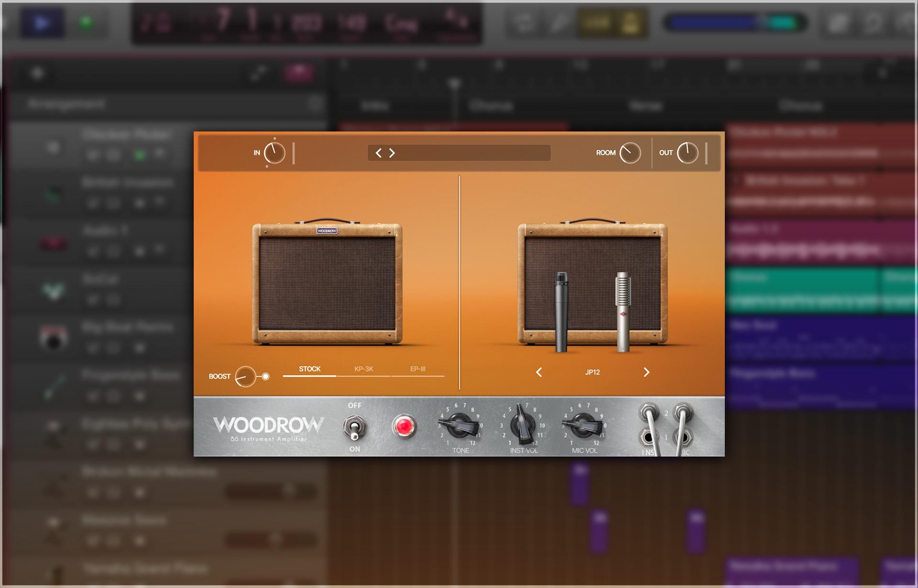918x588 pixels.
Task: Turn the BOOST knob
Action: click(245, 377)
